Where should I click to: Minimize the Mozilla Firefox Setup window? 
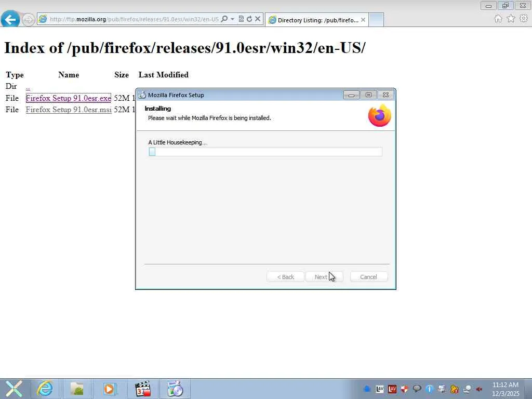click(351, 95)
